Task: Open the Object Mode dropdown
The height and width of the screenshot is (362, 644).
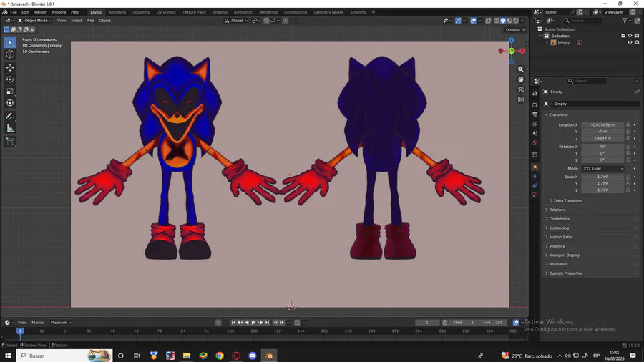Action: pos(34,21)
